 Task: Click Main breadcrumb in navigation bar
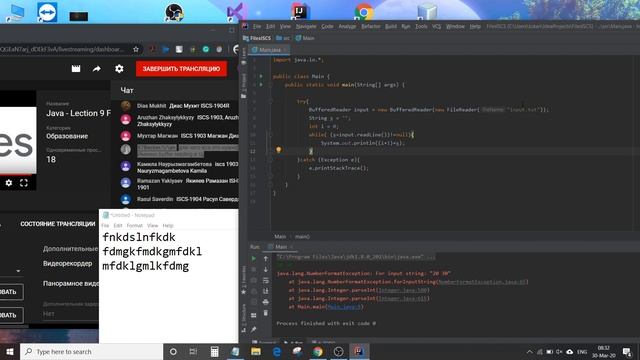(x=305, y=38)
